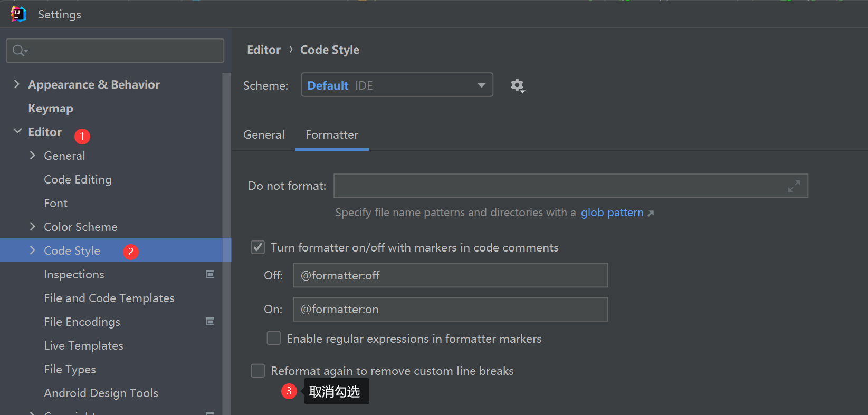The width and height of the screenshot is (868, 415).
Task: Click the project-level icon beside Inspections
Action: [x=210, y=274]
